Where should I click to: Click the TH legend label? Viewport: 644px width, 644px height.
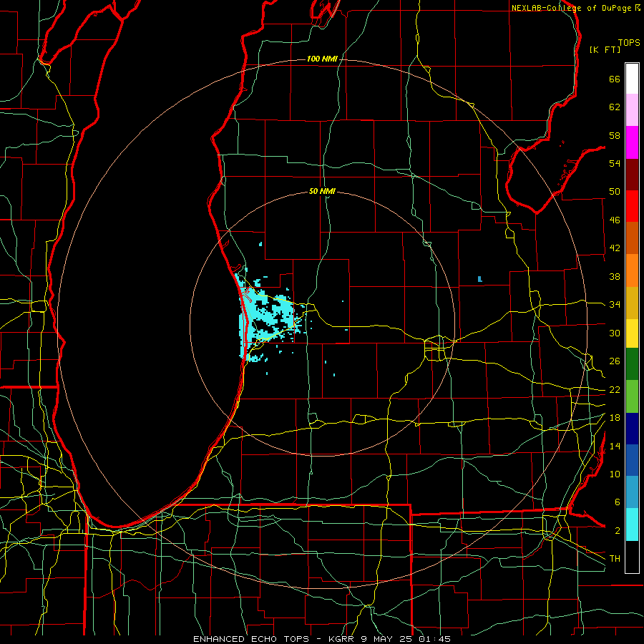(x=615, y=559)
